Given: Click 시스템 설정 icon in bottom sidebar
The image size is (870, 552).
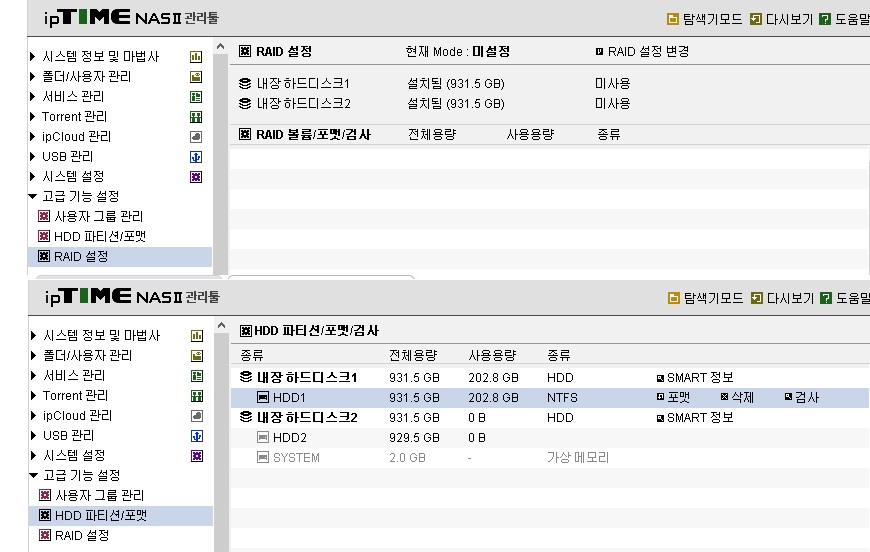Looking at the screenshot, I should coord(197,456).
